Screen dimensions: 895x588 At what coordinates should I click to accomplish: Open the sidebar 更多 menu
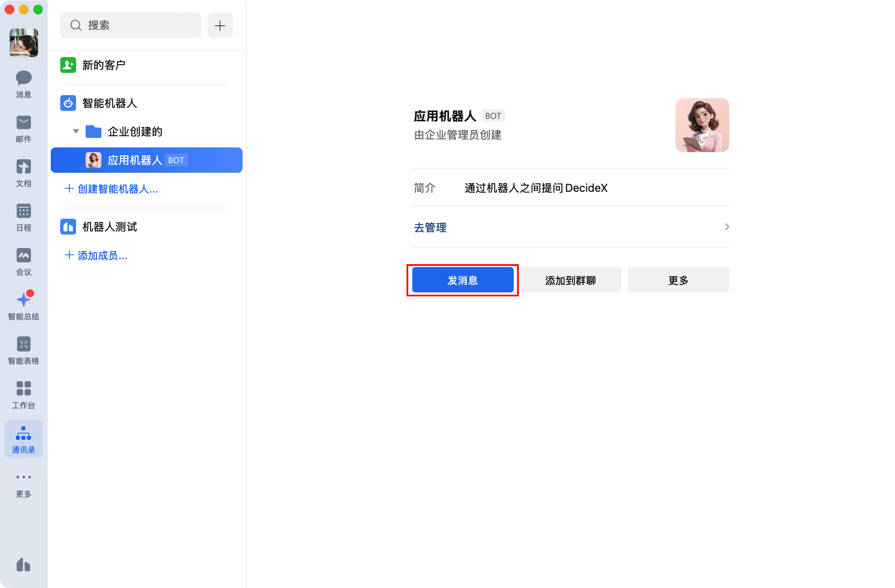click(23, 485)
